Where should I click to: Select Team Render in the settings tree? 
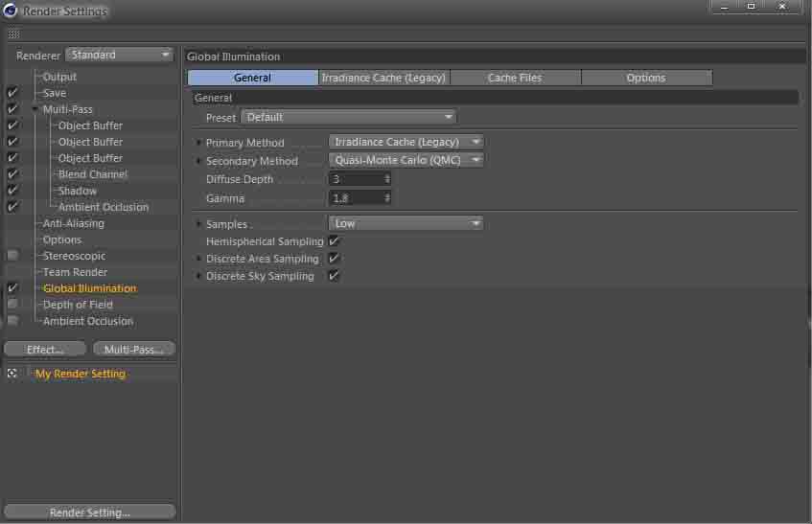pyautogui.click(x=75, y=271)
